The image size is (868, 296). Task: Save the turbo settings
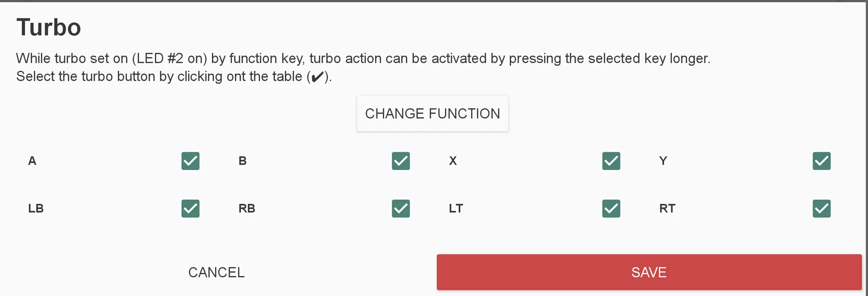[x=649, y=272]
